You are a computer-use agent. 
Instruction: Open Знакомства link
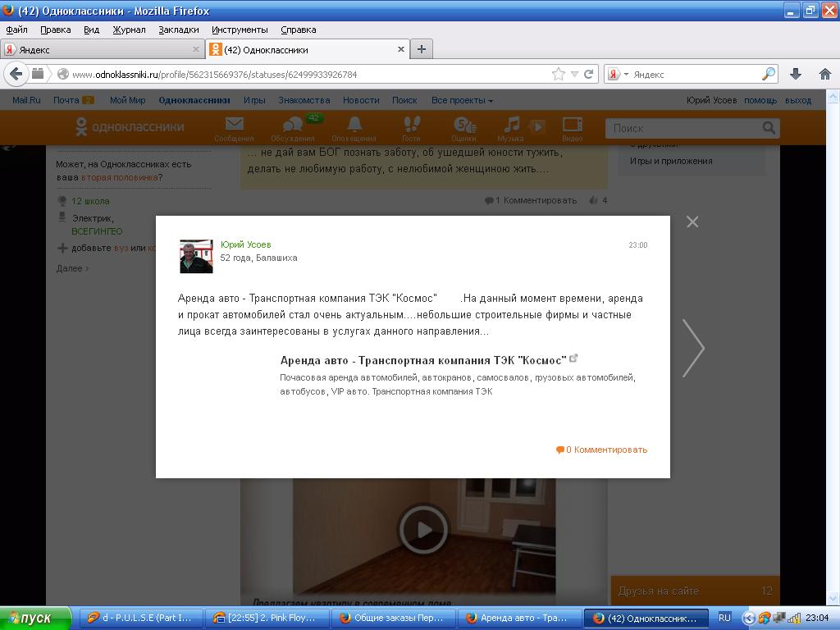(x=304, y=100)
